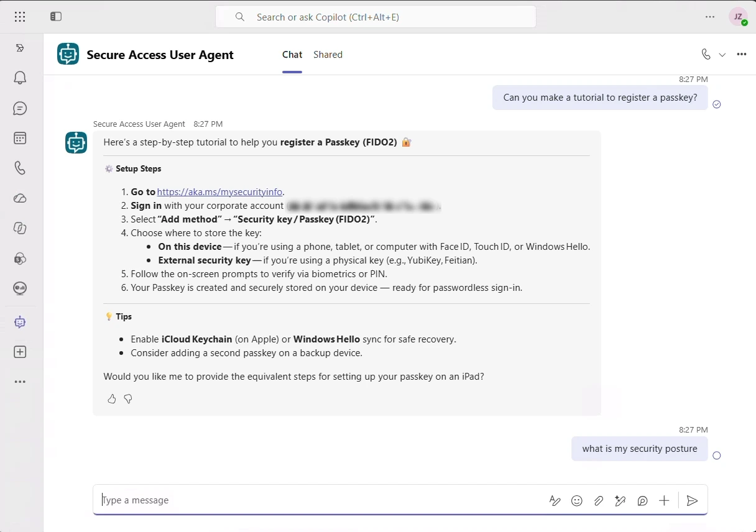756x532 pixels.
Task: Open the Activity bell icon
Action: (x=20, y=78)
